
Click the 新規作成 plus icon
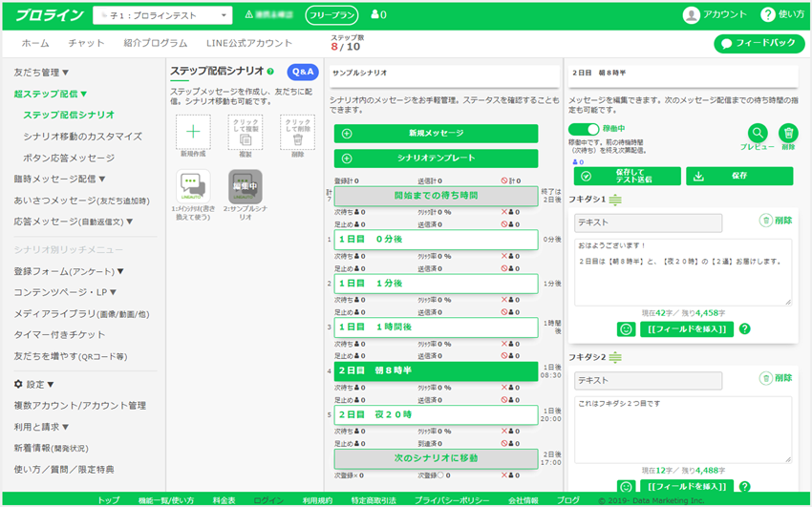pos(193,132)
